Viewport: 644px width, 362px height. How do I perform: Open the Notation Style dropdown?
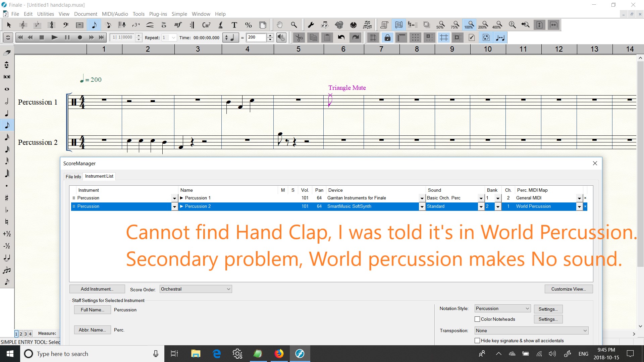[x=502, y=308]
